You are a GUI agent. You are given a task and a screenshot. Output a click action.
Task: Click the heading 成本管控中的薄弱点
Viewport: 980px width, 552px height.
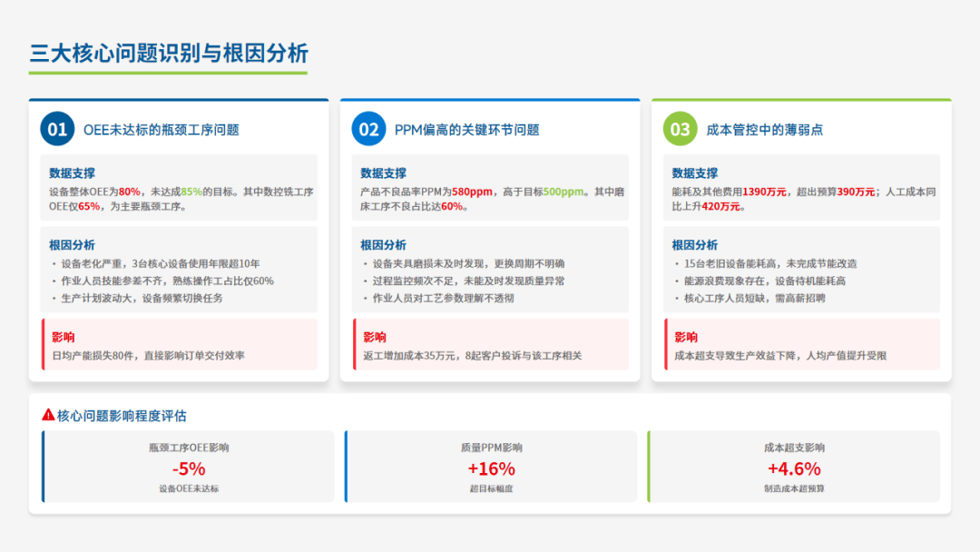click(x=764, y=130)
